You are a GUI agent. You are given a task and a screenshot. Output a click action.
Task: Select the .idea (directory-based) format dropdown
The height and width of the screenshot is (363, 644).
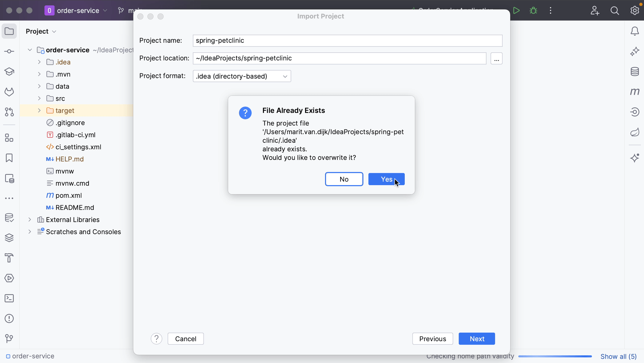click(241, 76)
